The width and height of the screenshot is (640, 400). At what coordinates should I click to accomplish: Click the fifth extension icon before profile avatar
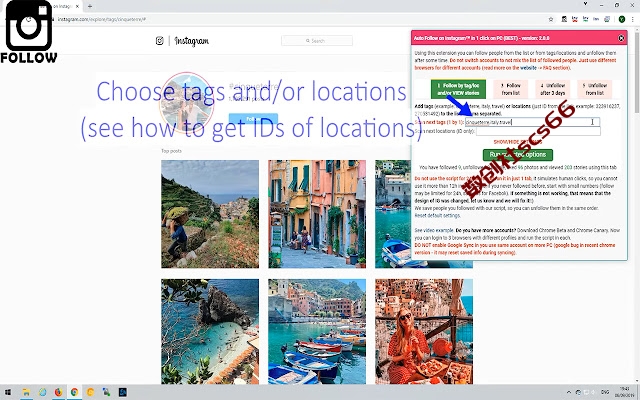[x=607, y=19]
